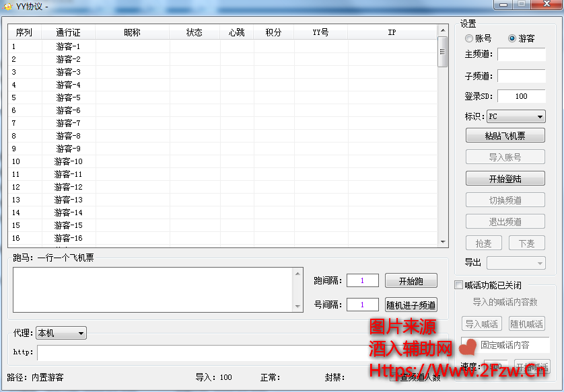Close the YY协议 window
The image size is (564, 392).
[x=547, y=4]
